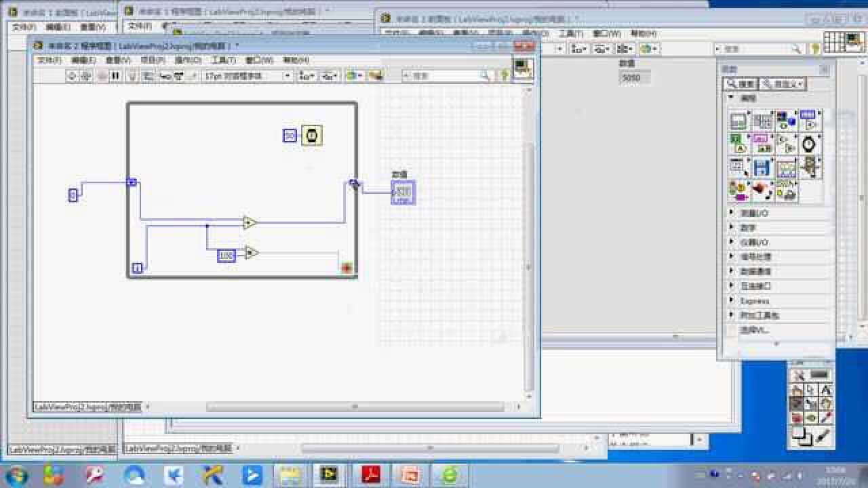This screenshot has width=868, height=488.
Task: Click the foreground/background color swatch in Tools palette
Action: 802,436
